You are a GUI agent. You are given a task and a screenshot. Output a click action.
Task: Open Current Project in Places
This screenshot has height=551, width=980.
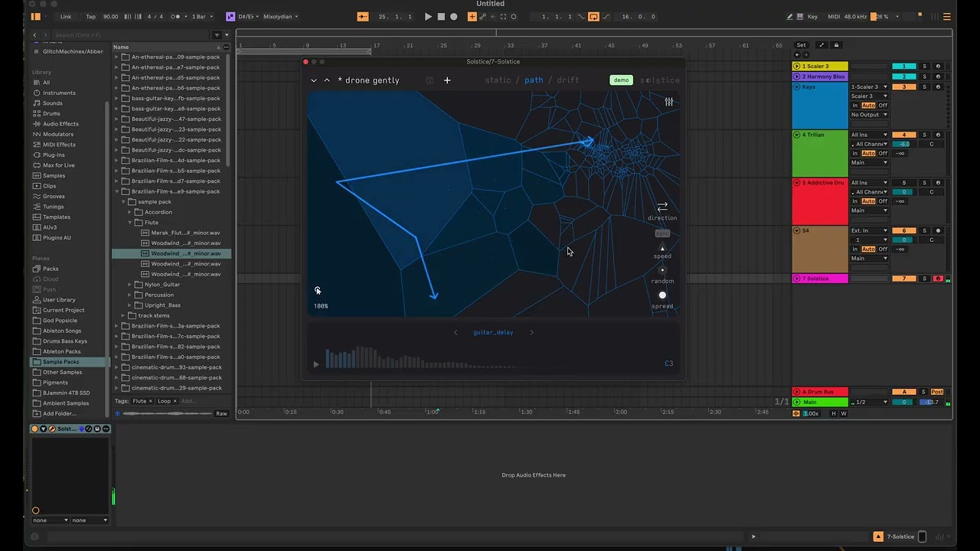coord(64,310)
